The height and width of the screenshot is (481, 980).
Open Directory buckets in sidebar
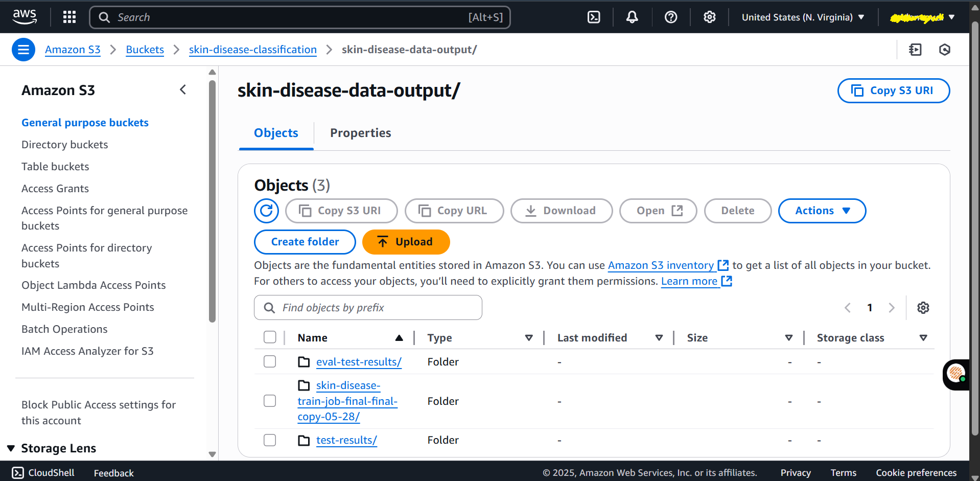click(x=64, y=145)
